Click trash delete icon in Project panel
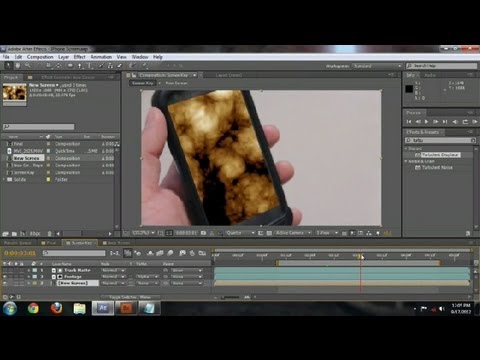The height and width of the screenshot is (360, 480). tap(49, 234)
